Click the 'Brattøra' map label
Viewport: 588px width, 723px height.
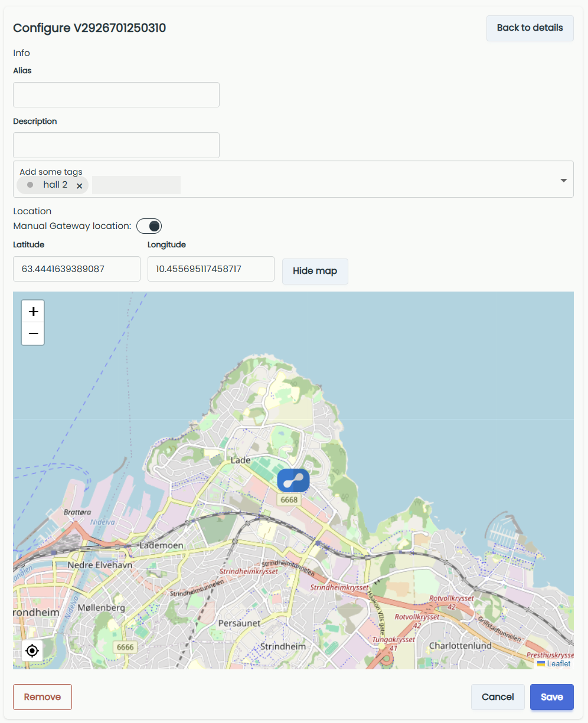77,512
